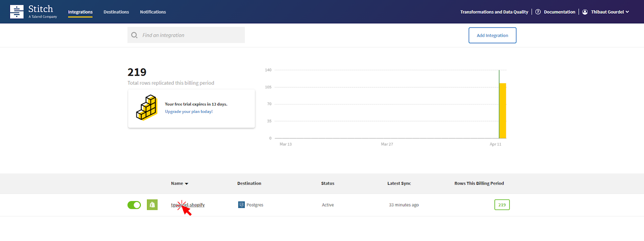Expand the Thibaut Gourdel account menu

(x=610, y=12)
